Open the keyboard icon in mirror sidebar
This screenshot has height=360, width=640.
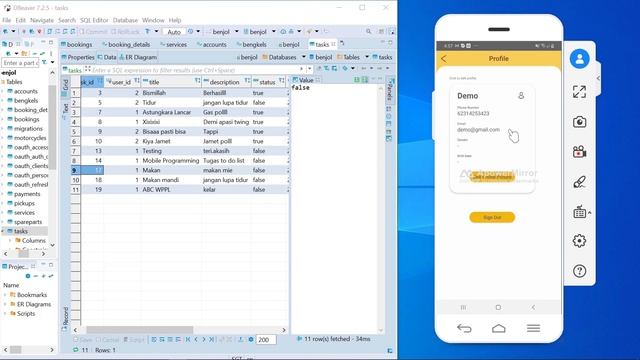[579, 212]
